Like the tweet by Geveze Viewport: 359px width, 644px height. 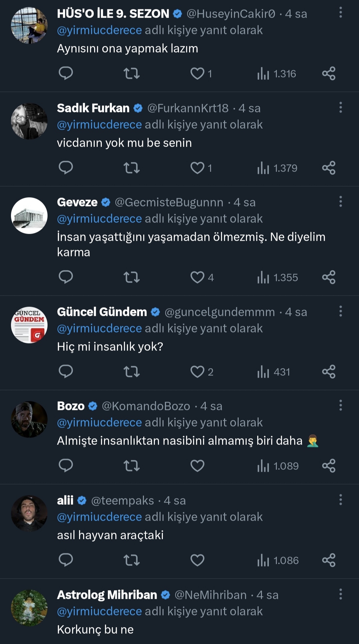pos(197,277)
